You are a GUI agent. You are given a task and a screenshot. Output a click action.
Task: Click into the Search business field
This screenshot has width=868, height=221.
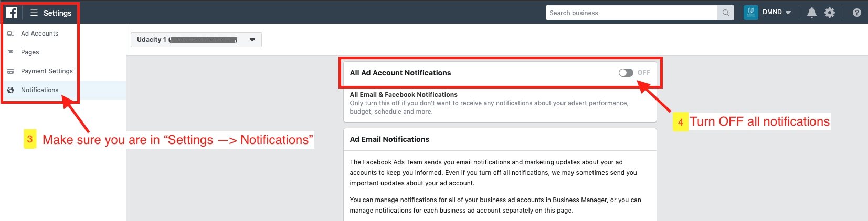click(631, 13)
